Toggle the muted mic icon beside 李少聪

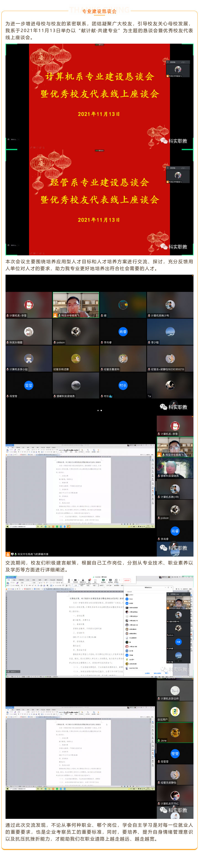pos(149,342)
